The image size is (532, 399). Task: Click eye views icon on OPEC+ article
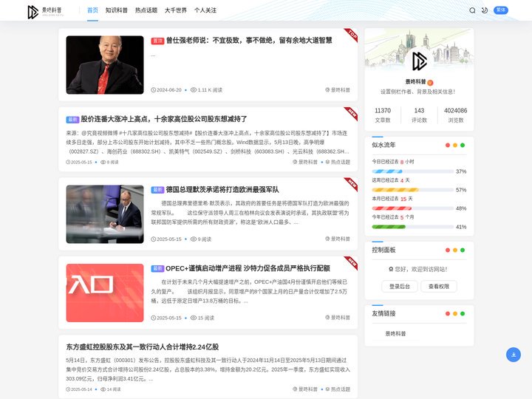click(x=194, y=318)
